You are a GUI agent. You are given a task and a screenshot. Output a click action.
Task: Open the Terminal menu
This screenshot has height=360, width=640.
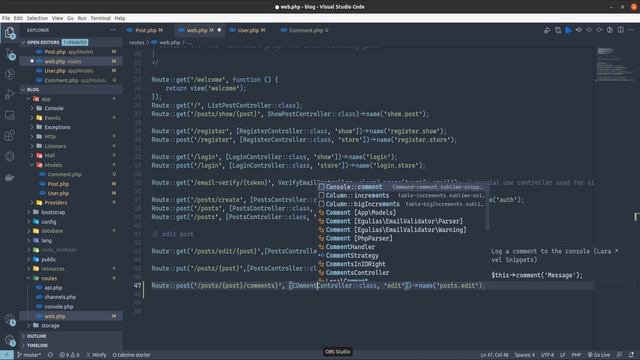100,18
